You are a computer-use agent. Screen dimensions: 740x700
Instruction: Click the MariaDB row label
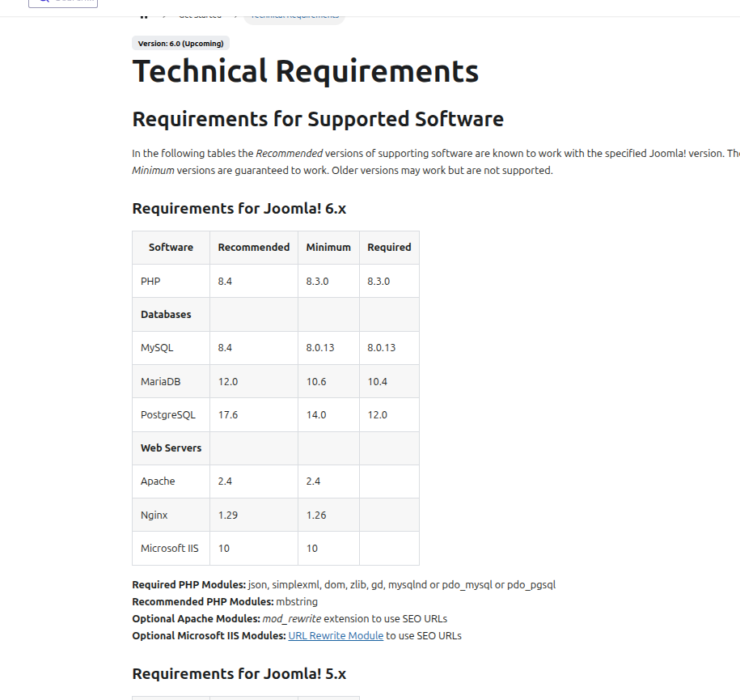point(160,381)
